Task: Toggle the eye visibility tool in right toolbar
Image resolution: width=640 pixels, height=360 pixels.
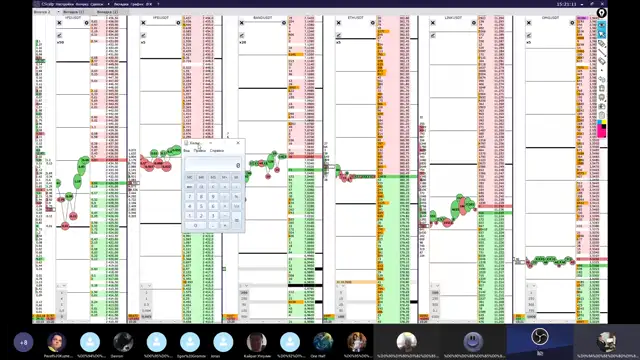Action: tap(602, 25)
